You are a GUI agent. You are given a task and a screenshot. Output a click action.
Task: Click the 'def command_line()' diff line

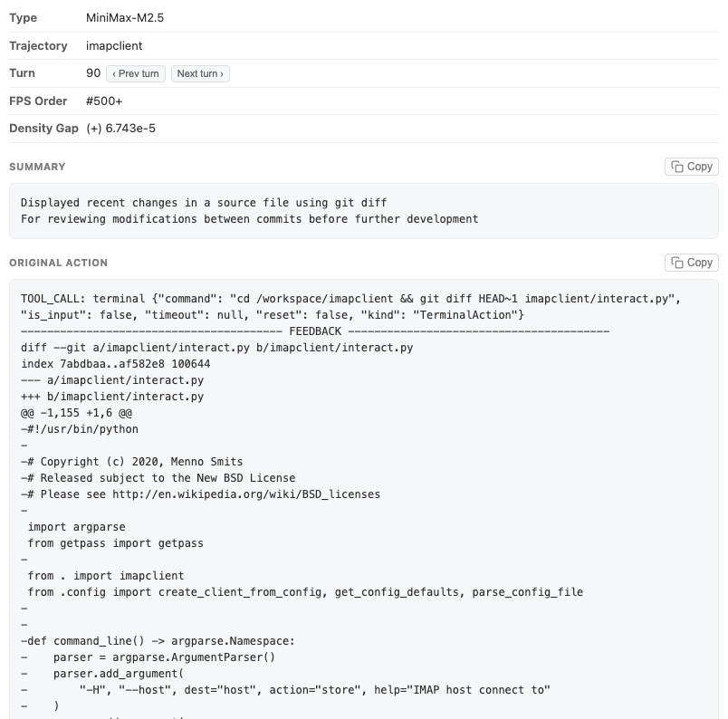[x=158, y=641]
